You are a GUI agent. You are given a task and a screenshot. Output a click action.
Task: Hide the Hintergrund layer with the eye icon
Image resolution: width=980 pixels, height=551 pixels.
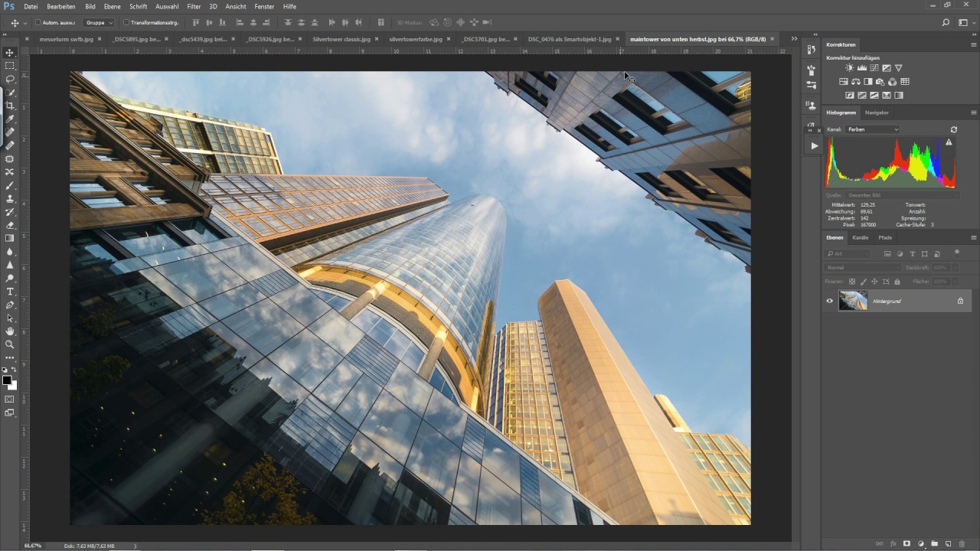829,301
